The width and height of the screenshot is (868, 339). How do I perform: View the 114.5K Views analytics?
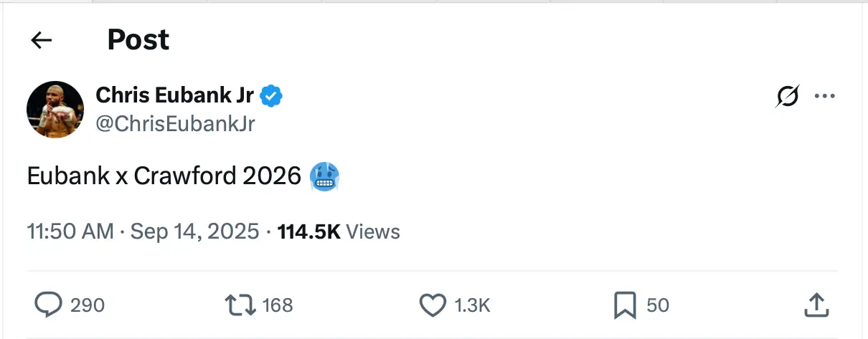[x=339, y=231]
